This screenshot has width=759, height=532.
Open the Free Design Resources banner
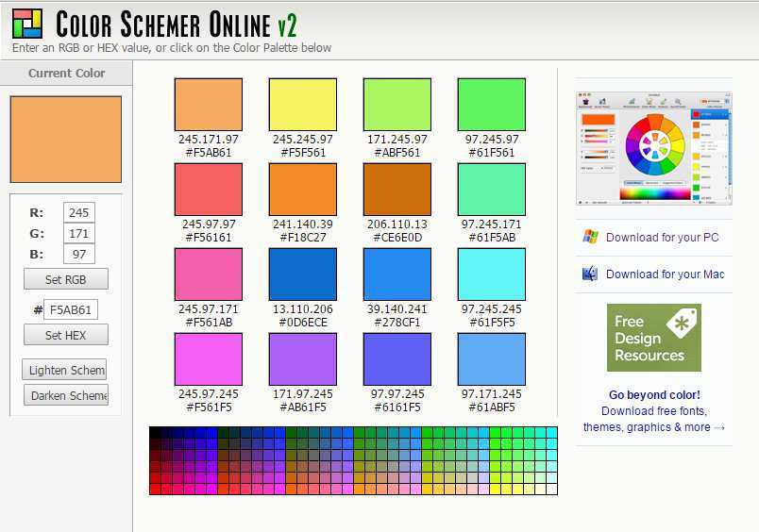[654, 338]
